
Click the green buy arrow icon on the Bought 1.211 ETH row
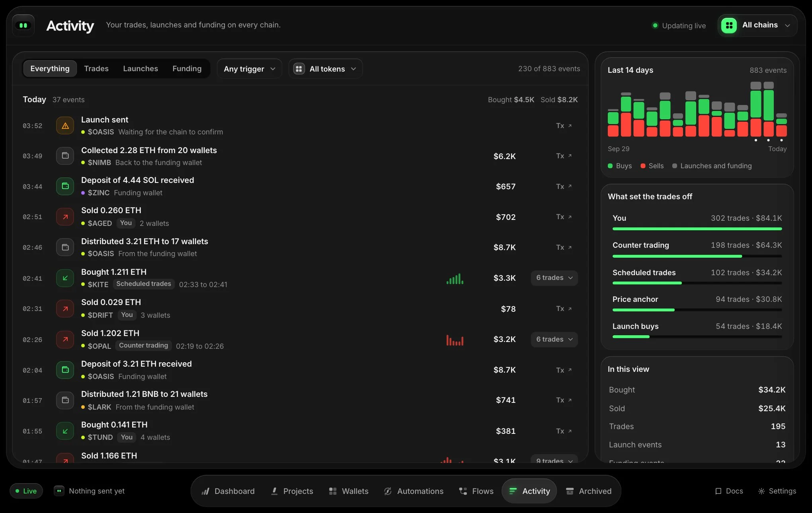[65, 278]
